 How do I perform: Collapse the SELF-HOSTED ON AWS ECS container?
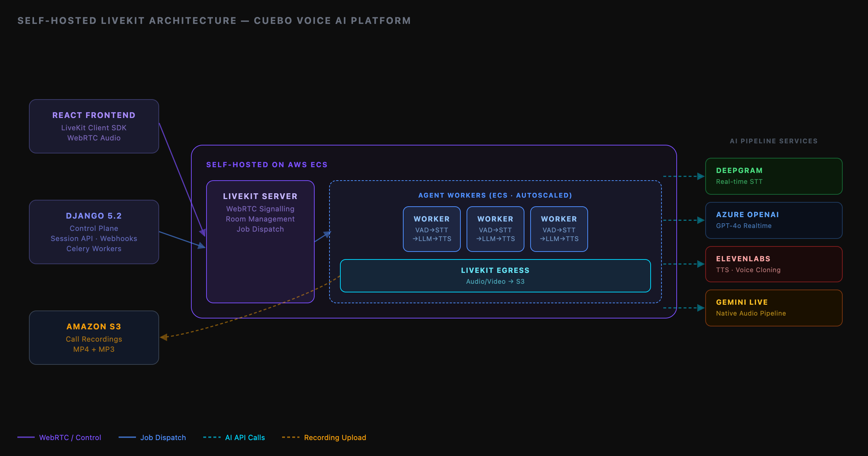267,164
